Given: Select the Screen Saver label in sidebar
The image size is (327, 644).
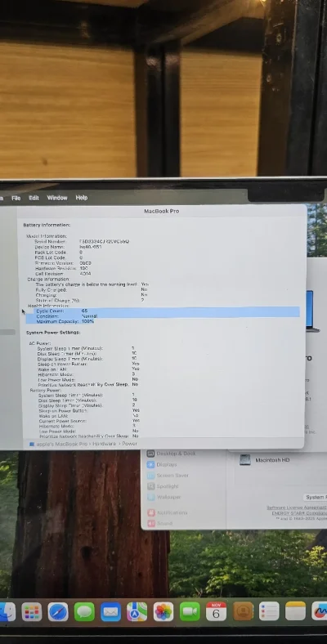Looking at the screenshot, I should (x=173, y=476).
